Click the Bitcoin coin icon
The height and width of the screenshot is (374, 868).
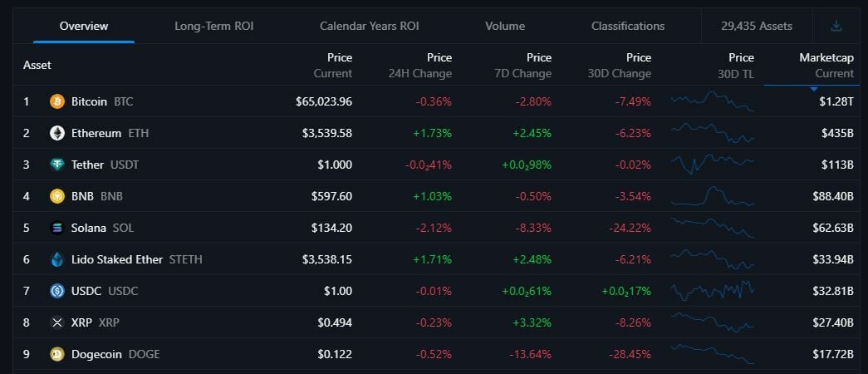tap(57, 101)
